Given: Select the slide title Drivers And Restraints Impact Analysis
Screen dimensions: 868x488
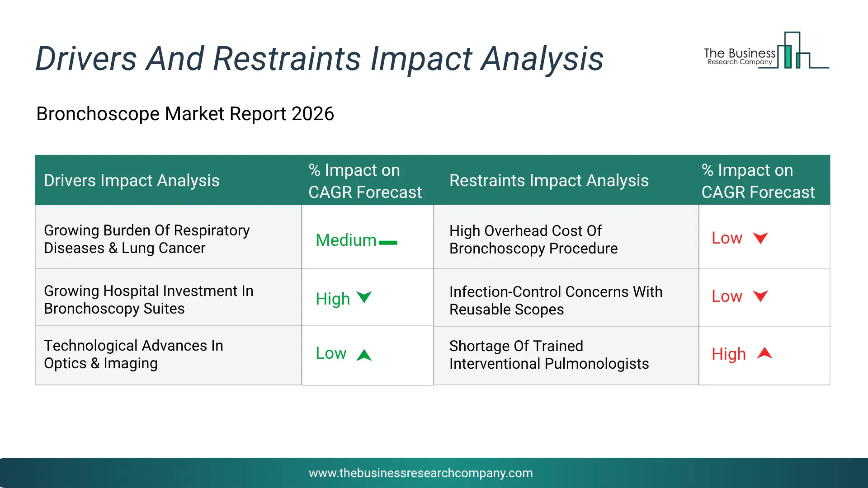Looking at the screenshot, I should pos(319,59).
